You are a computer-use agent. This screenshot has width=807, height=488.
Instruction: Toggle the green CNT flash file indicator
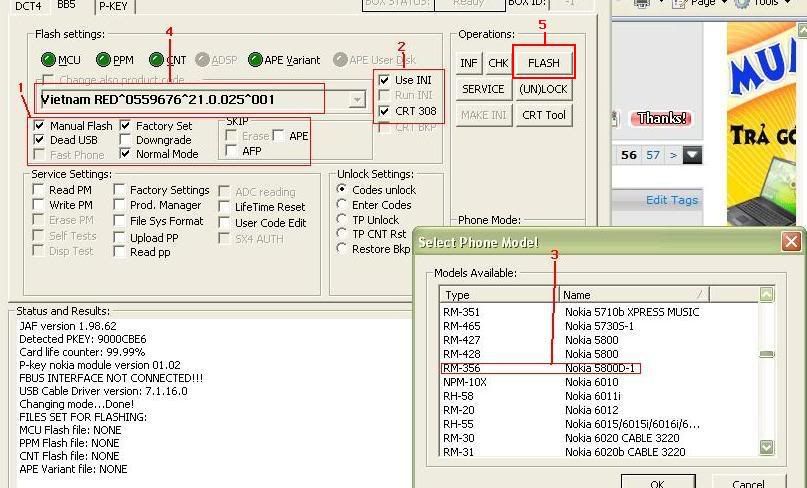point(156,60)
